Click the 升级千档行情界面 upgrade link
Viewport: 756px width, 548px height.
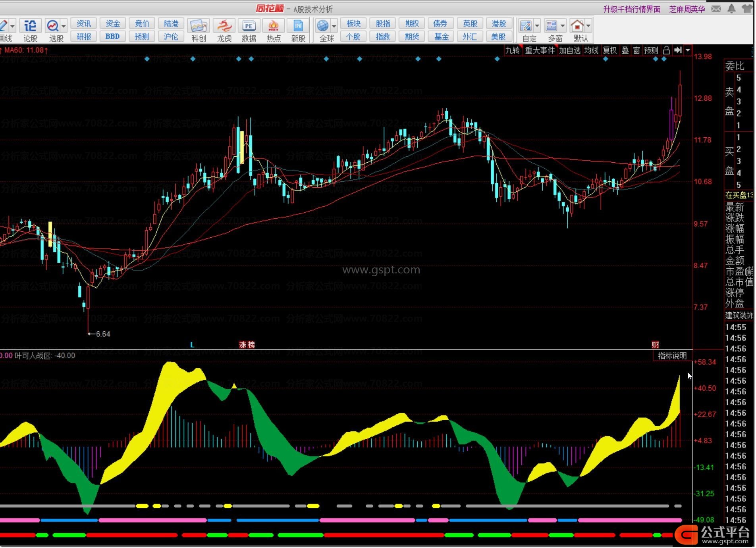coord(631,9)
